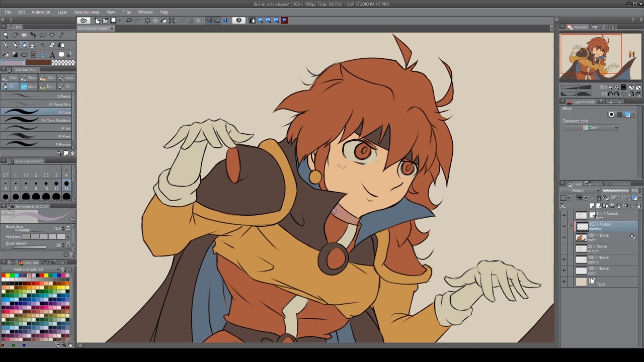Select the Eyedropper tool
The width and height of the screenshot is (644, 362).
tap(61, 35)
